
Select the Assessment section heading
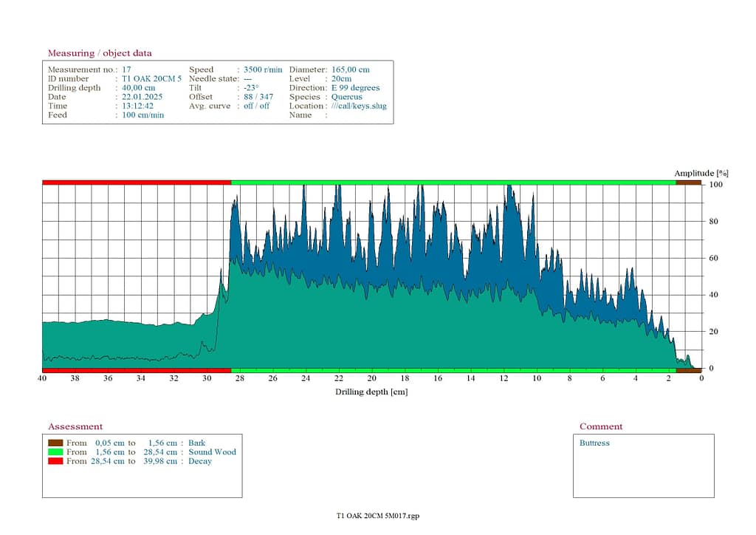coord(75,426)
